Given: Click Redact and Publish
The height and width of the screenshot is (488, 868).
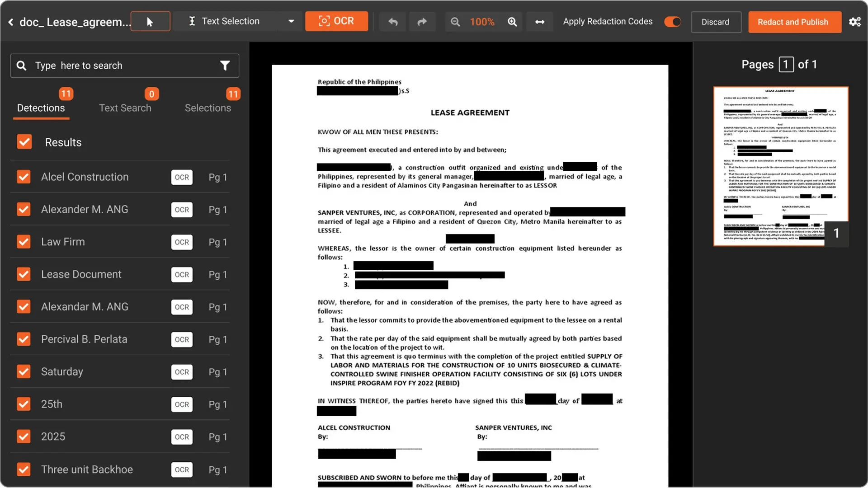Looking at the screenshot, I should point(794,22).
